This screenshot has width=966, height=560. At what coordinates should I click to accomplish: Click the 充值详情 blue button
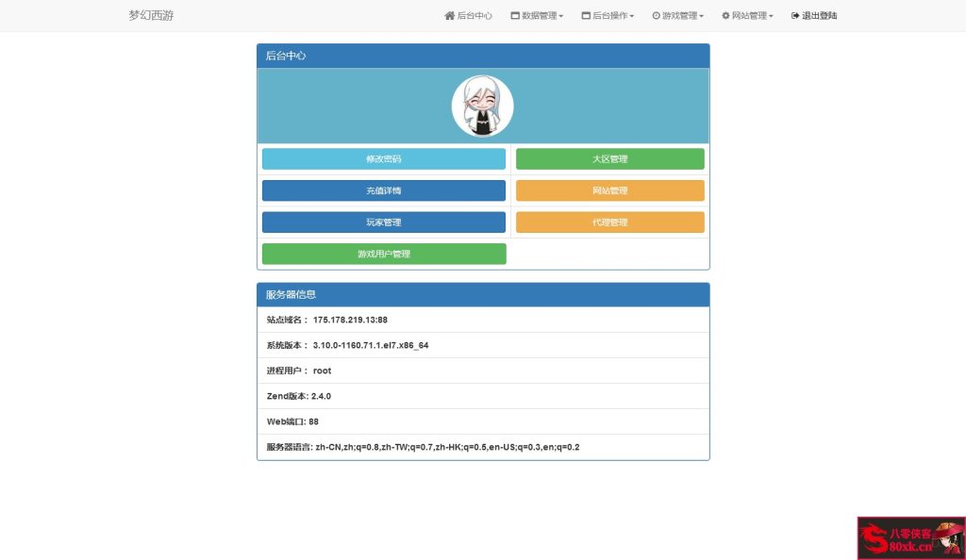[x=383, y=190]
